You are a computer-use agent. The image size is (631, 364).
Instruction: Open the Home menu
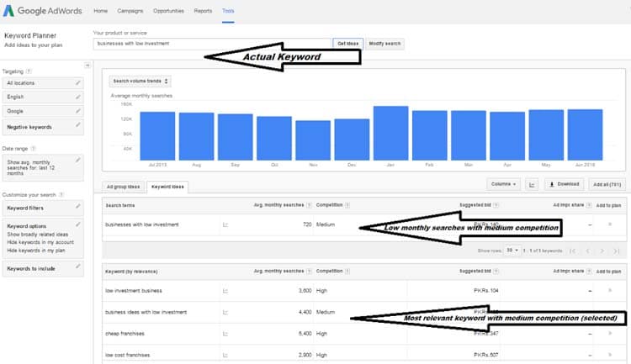coord(101,11)
